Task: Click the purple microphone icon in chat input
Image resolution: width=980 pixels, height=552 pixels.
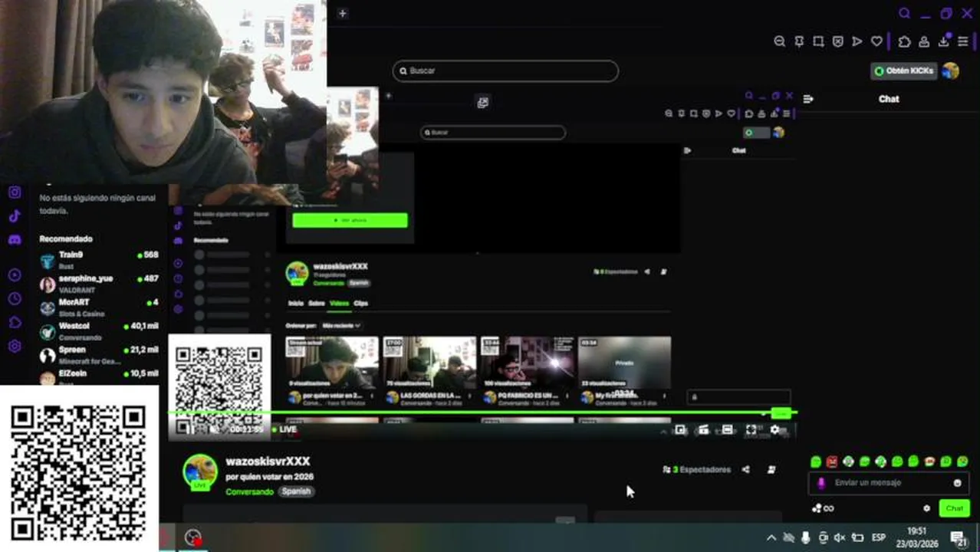Action: 821,483
